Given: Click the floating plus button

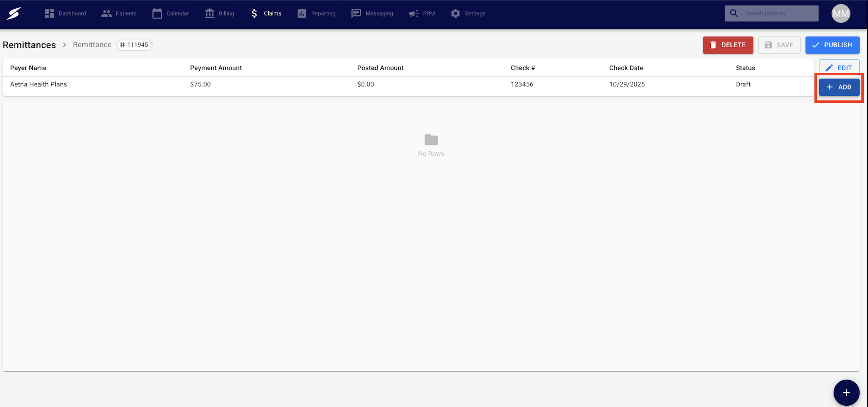Looking at the screenshot, I should click(x=846, y=392).
